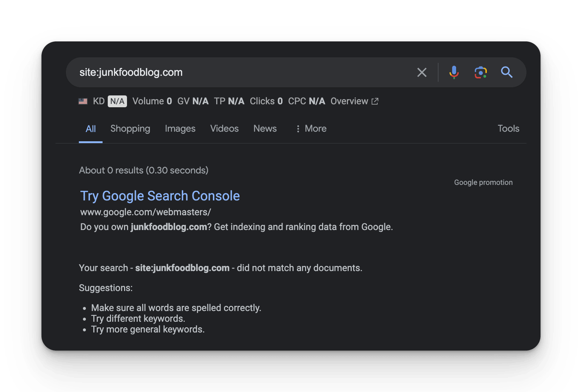Click the TP N/A metric
Viewport: 582px width, 392px height.
coord(229,101)
